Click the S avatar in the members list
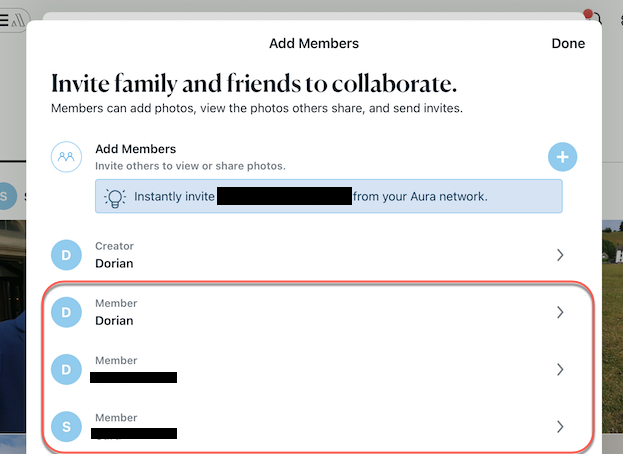Viewport: 623px width, 454px height. [x=66, y=427]
